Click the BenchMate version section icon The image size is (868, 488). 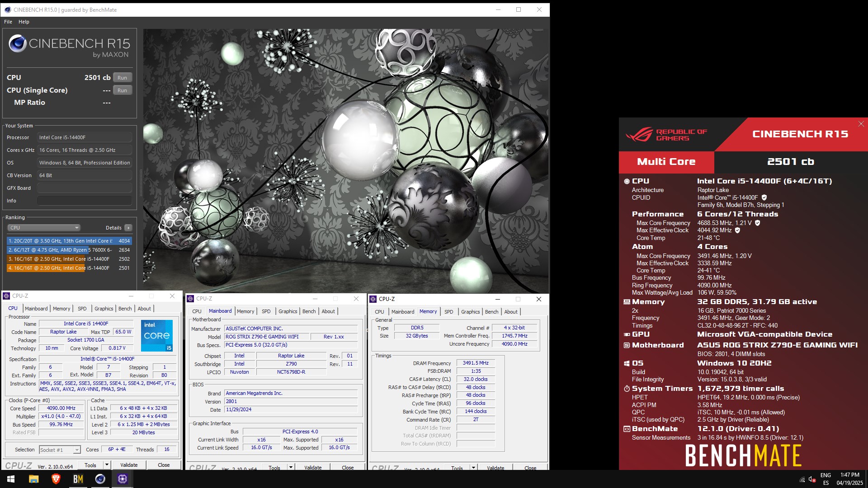point(627,429)
